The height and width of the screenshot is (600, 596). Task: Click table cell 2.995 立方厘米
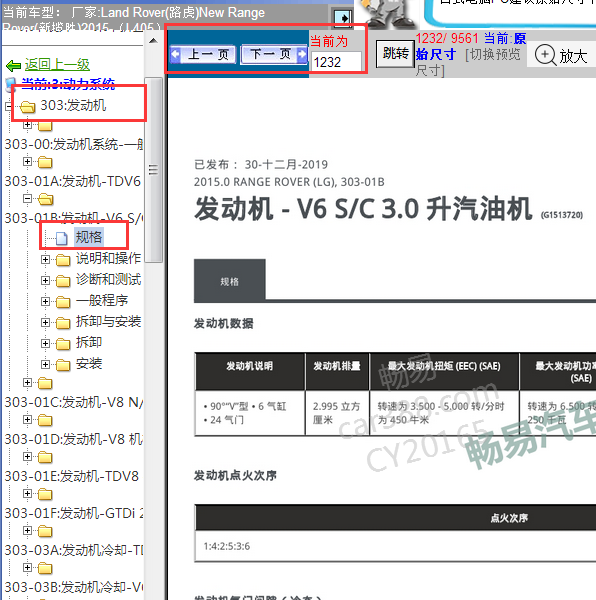337,413
